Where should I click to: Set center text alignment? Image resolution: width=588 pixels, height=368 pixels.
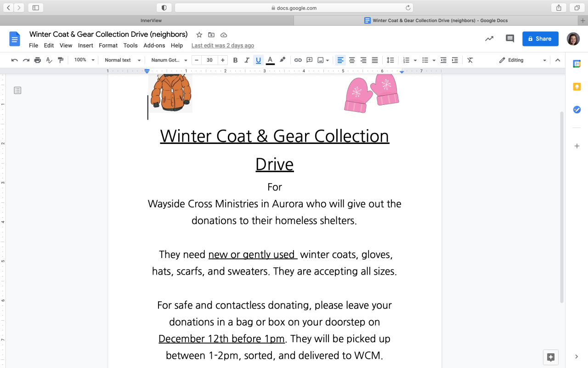click(x=352, y=60)
